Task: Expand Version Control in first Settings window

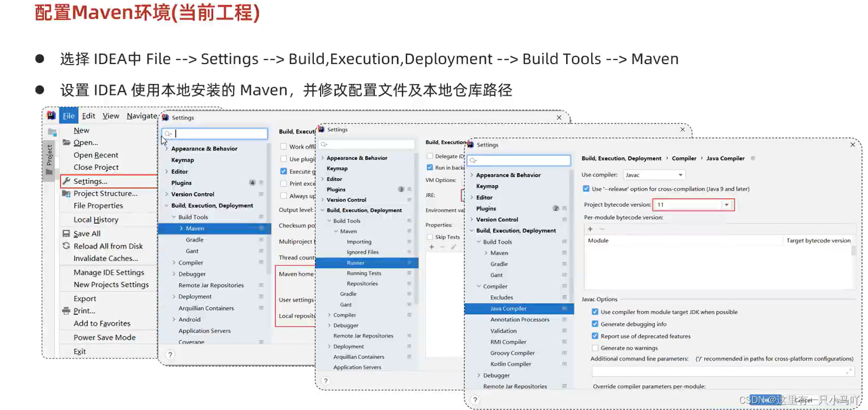Action: click(x=167, y=194)
